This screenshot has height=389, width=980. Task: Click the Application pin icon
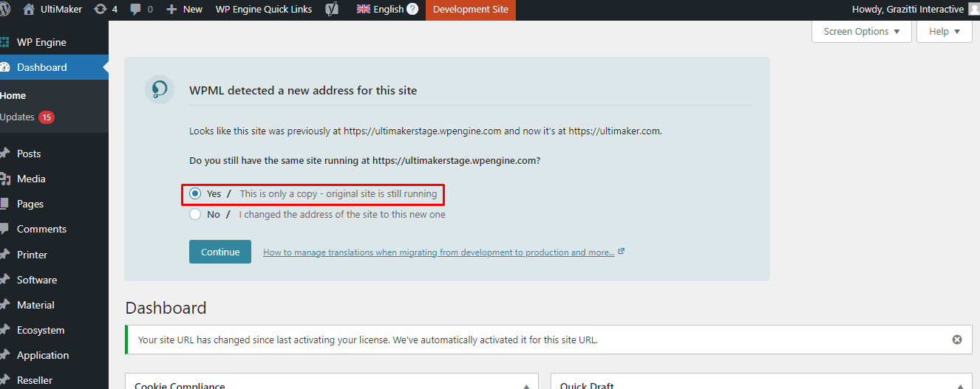point(4,355)
